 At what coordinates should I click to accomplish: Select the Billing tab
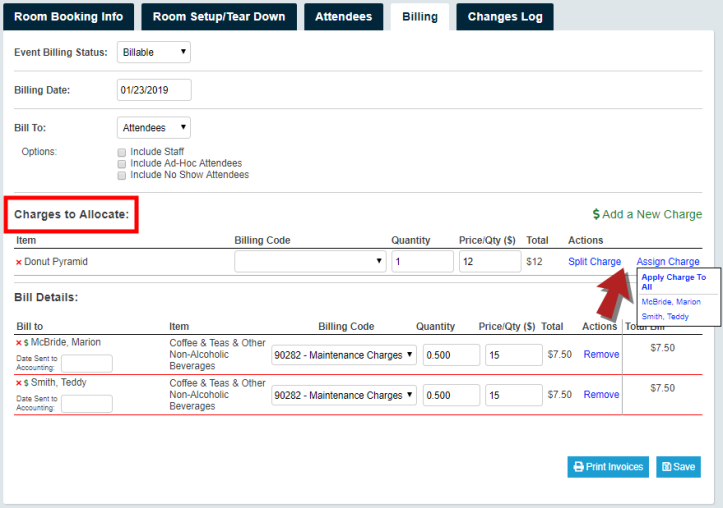pyautogui.click(x=420, y=17)
